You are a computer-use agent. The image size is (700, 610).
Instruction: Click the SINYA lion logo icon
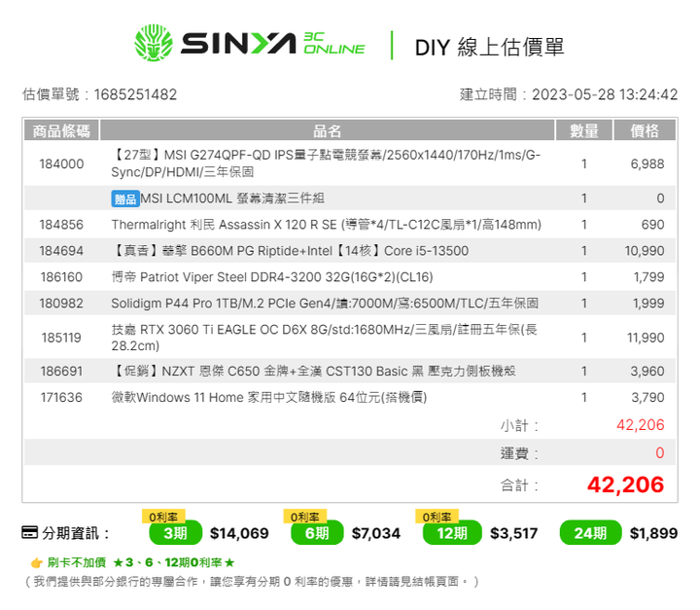click(x=154, y=43)
